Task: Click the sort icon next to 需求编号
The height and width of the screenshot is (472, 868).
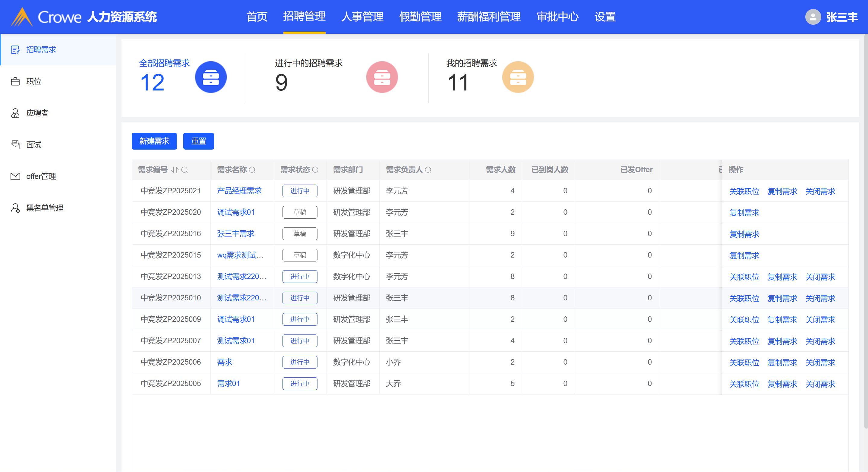Action: [175, 169]
